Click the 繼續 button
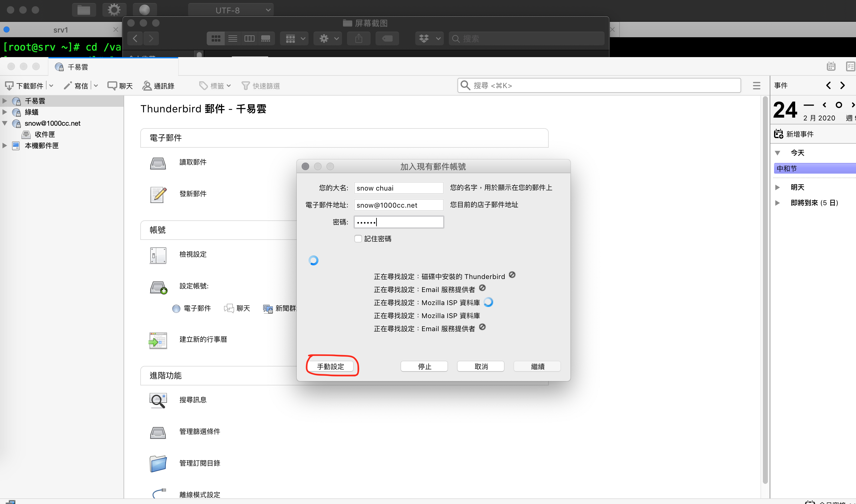 (537, 367)
